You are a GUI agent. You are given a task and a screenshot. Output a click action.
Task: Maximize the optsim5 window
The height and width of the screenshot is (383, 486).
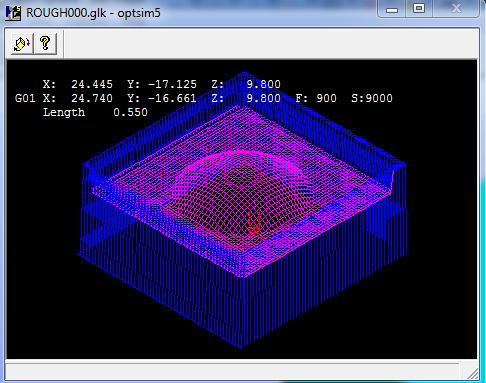419,9
